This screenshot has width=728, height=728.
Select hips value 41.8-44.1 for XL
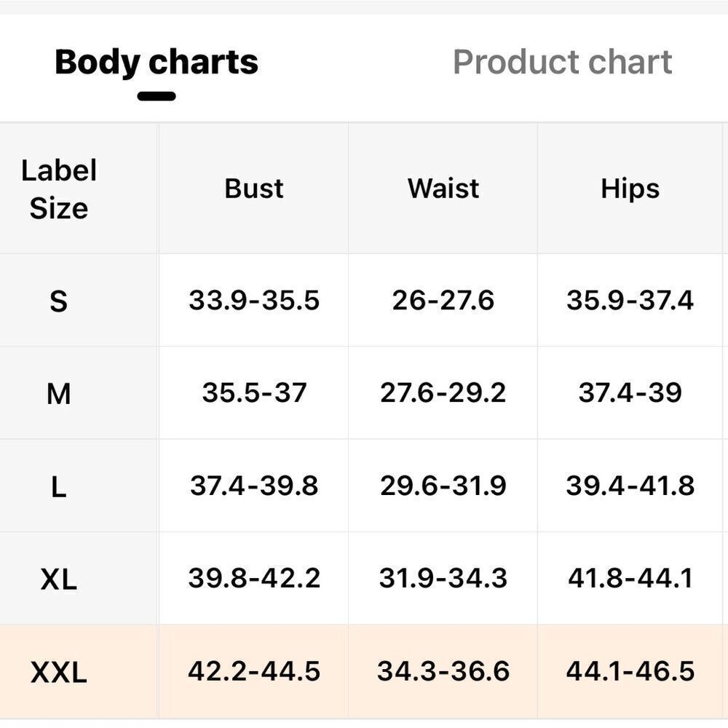point(630,578)
